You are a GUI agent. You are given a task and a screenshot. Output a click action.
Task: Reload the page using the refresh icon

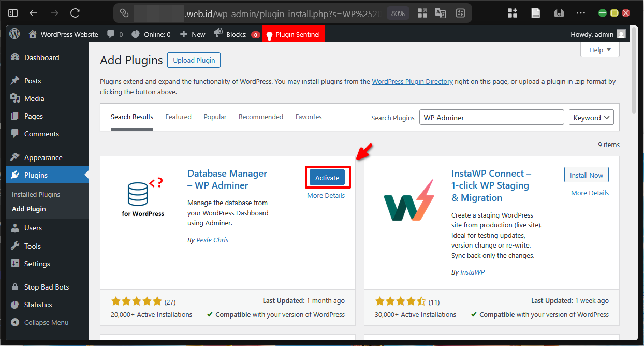coord(74,12)
